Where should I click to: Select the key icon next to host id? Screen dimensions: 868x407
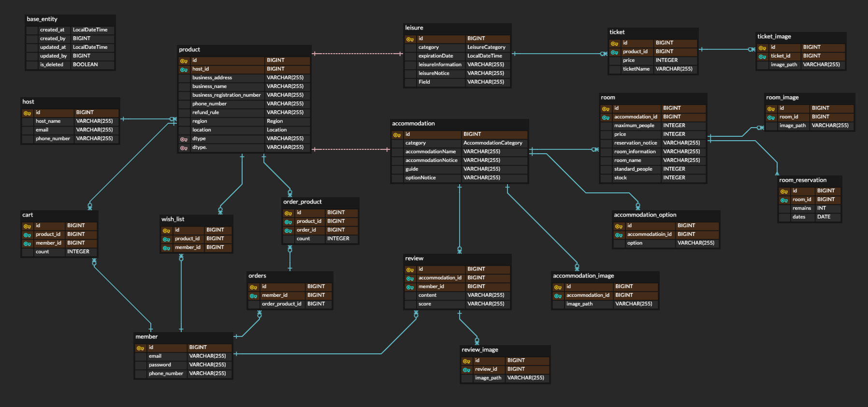(27, 113)
